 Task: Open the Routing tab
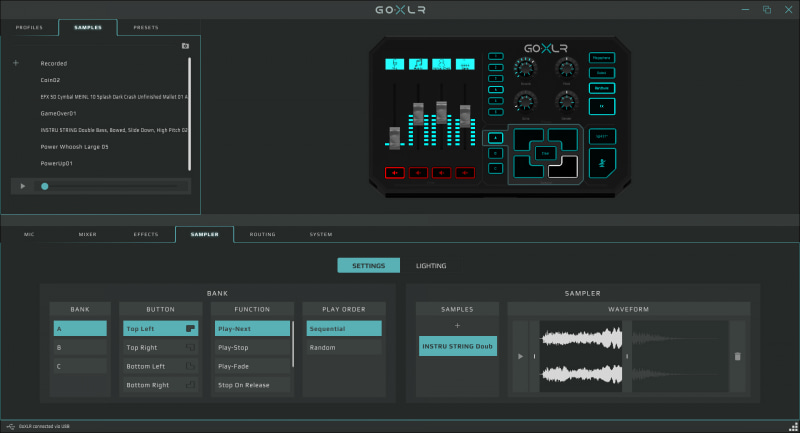point(262,235)
